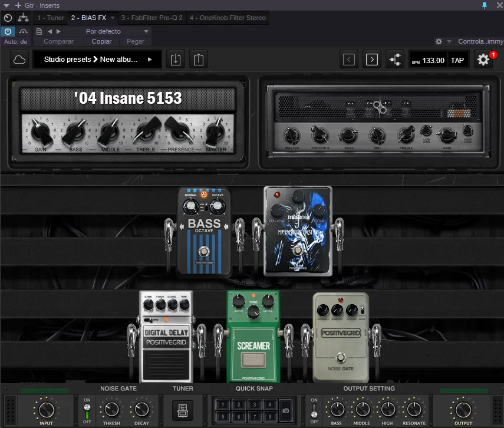504x428 pixels.
Task: Click the Comparar button
Action: (x=58, y=41)
